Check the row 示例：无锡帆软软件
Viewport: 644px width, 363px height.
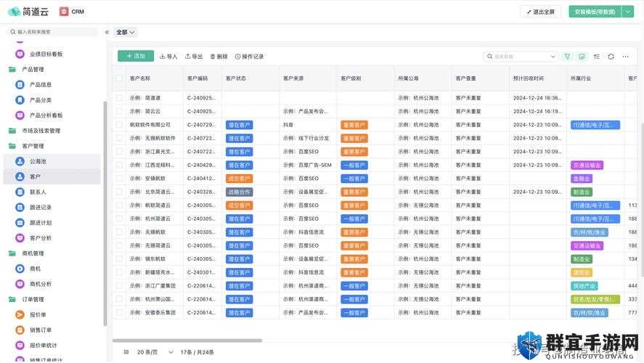tap(120, 138)
